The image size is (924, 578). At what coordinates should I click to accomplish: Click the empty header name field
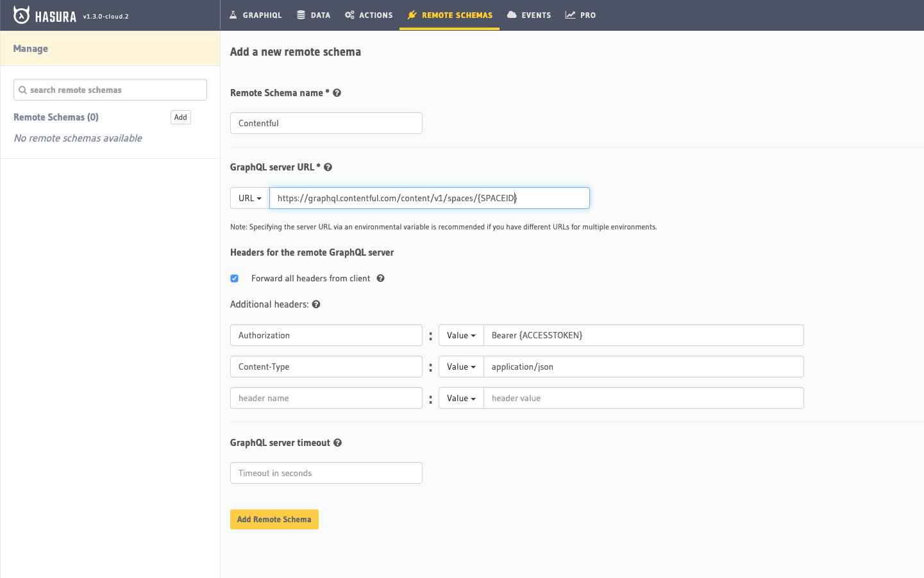326,398
